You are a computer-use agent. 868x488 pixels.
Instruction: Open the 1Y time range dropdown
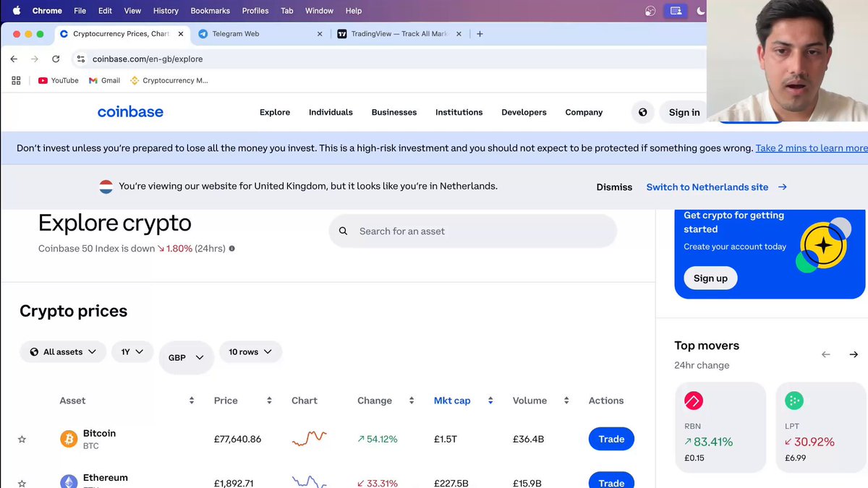[x=132, y=352]
